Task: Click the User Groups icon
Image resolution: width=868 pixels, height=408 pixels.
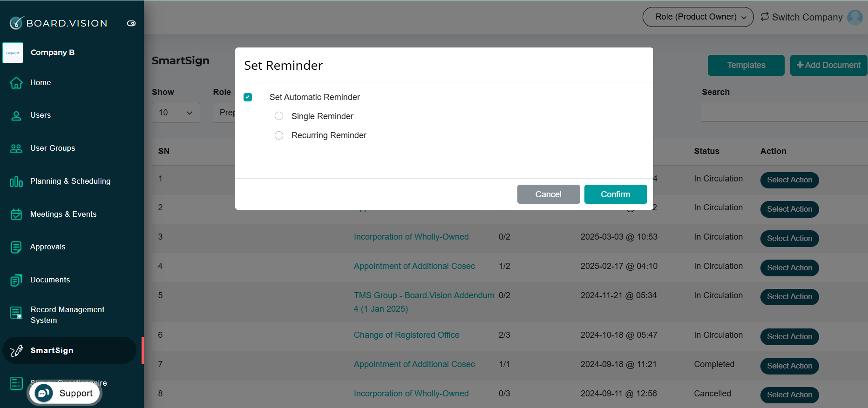Action: point(16,148)
